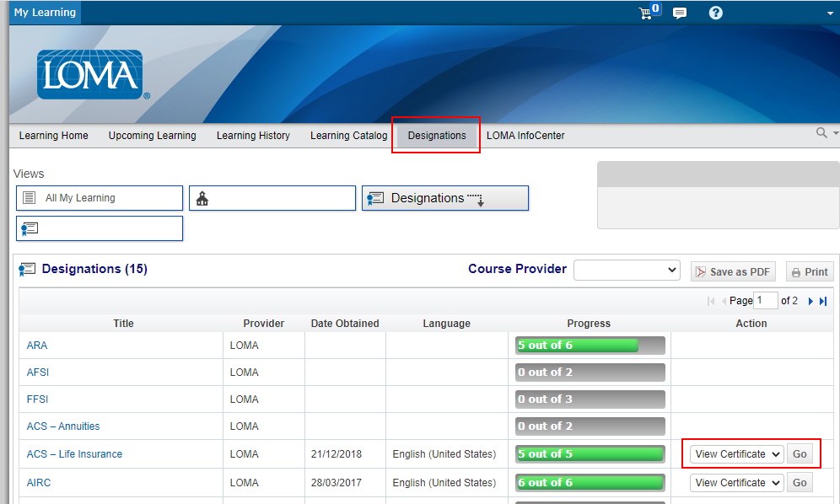Select the Designations navigation tab
The image size is (840, 504).
tap(437, 136)
